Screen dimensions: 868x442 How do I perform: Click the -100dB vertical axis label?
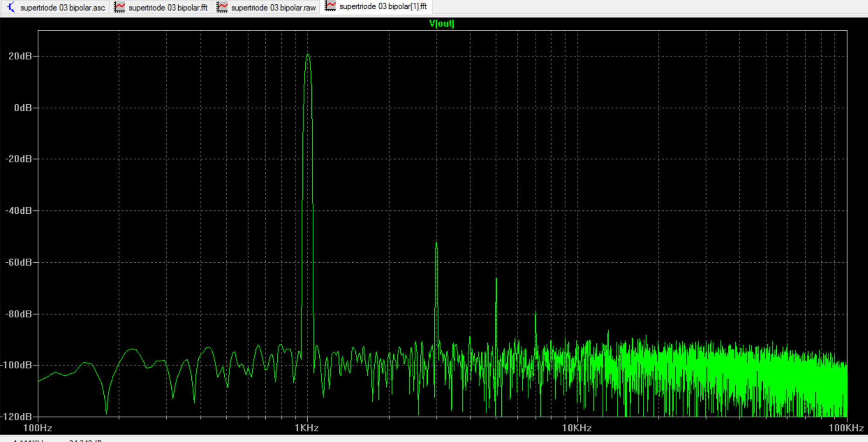click(x=16, y=365)
